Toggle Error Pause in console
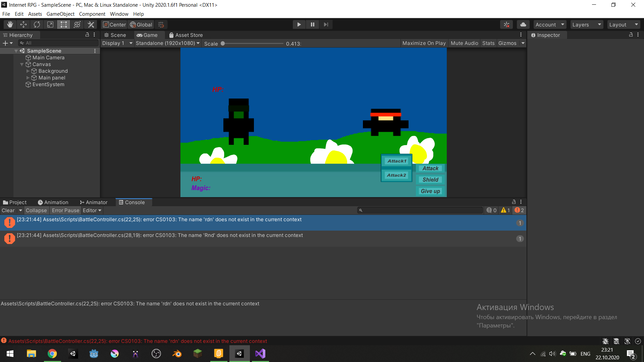This screenshot has width=644, height=362. (65, 210)
